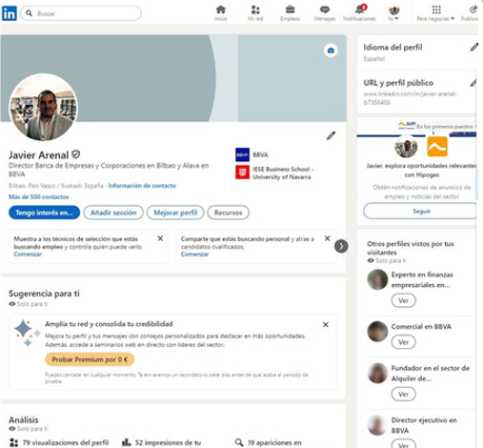
Task: Click the Tengo interés en... button
Action: [44, 213]
